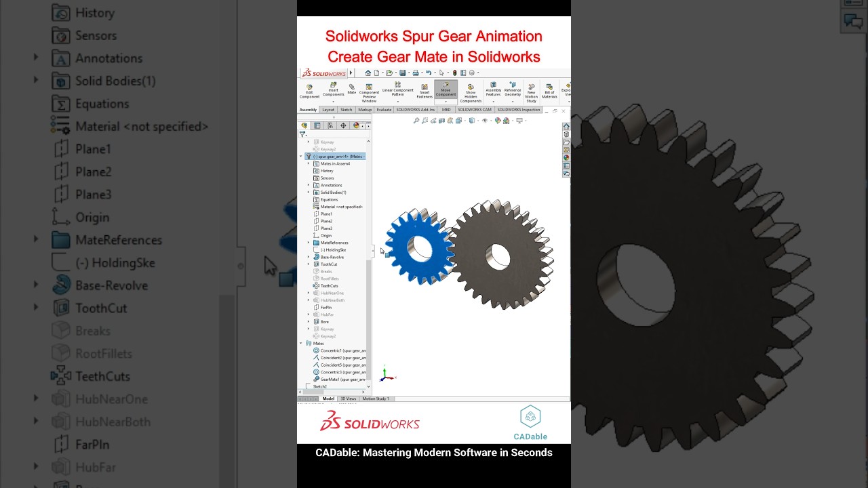Open Component Preview Window

[369, 93]
